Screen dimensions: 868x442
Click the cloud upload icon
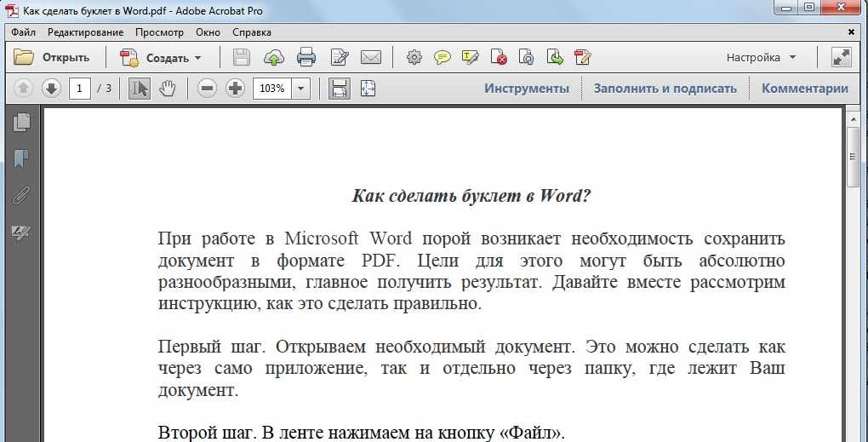pyautogui.click(x=273, y=57)
